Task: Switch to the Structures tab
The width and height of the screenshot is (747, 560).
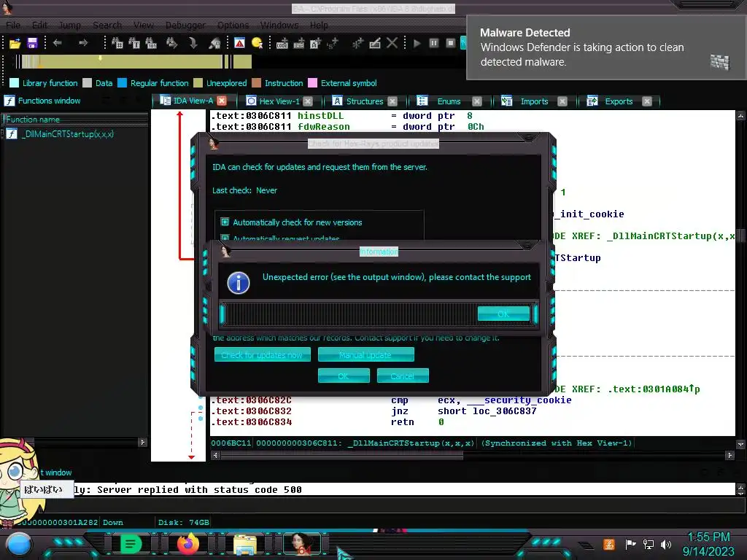Action: pos(365,101)
